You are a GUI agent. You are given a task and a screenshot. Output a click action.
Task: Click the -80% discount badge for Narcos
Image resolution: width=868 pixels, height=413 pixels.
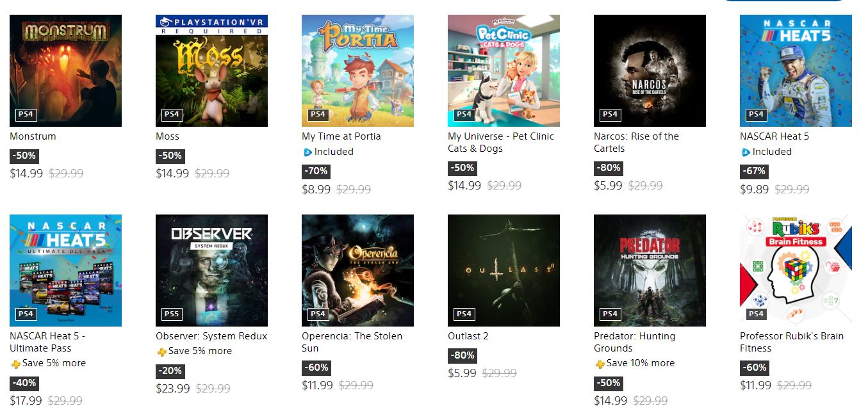(x=608, y=168)
